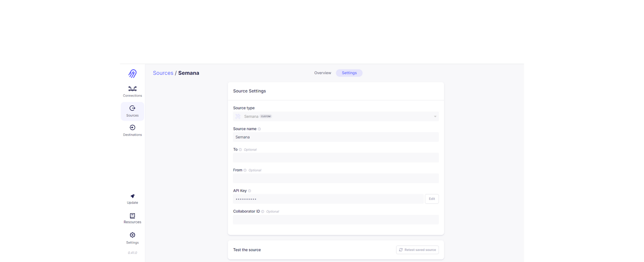
Task: Click info icon beside Collaborator ID
Action: [263, 212]
